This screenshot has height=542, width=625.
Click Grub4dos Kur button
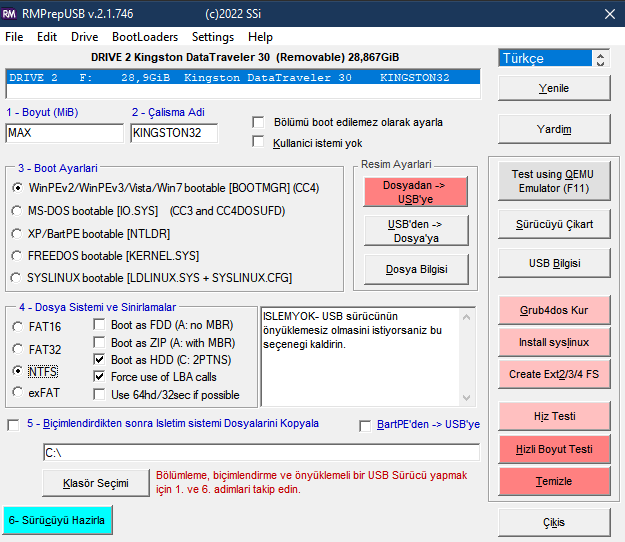pyautogui.click(x=553, y=311)
